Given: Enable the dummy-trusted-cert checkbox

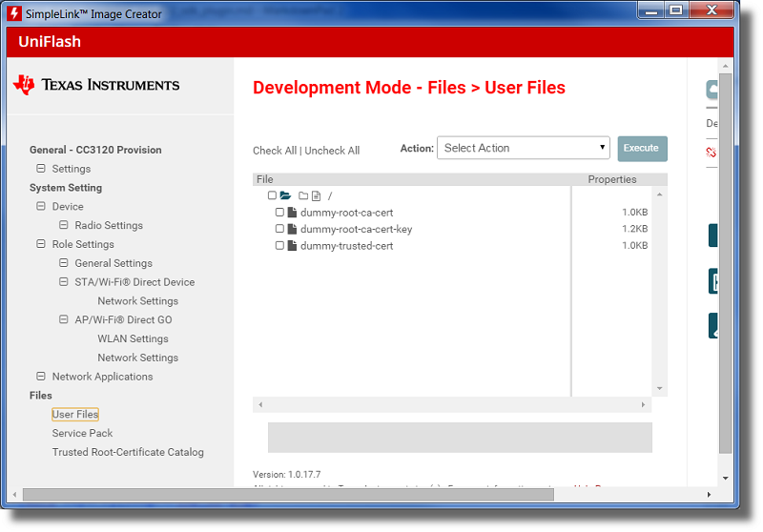Looking at the screenshot, I should 279,246.
